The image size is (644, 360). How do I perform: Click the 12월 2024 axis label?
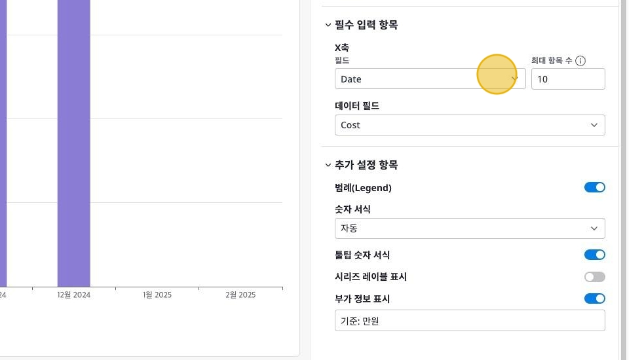click(x=73, y=295)
